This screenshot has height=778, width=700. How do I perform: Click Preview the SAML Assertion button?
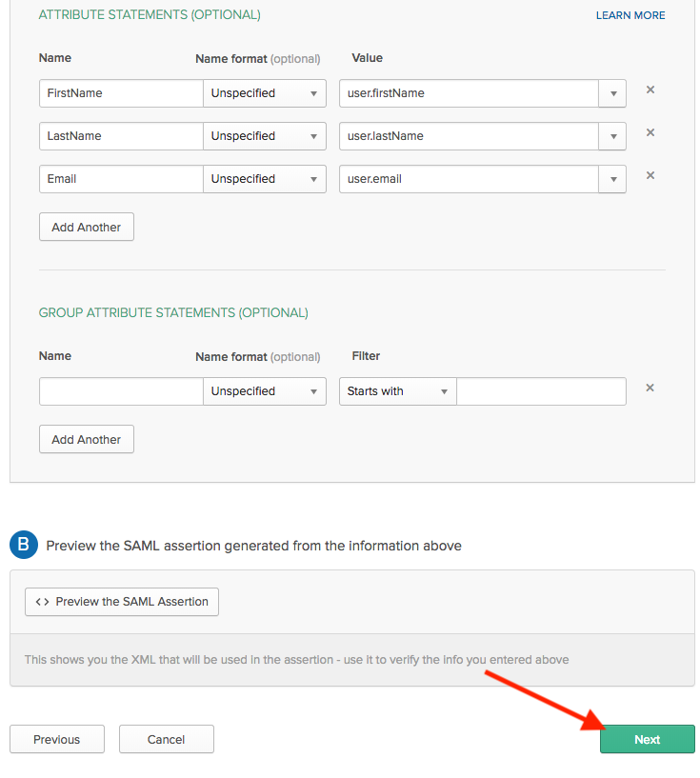click(122, 602)
